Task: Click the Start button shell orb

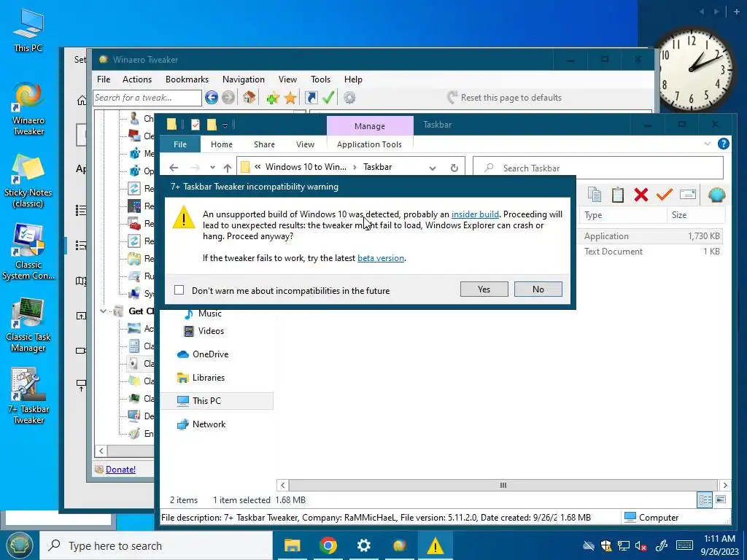Action: (x=19, y=545)
